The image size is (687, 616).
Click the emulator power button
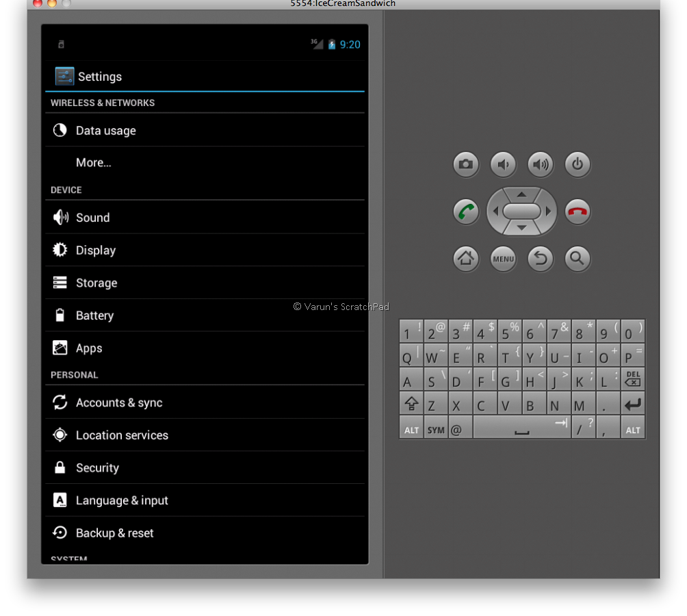coord(578,164)
